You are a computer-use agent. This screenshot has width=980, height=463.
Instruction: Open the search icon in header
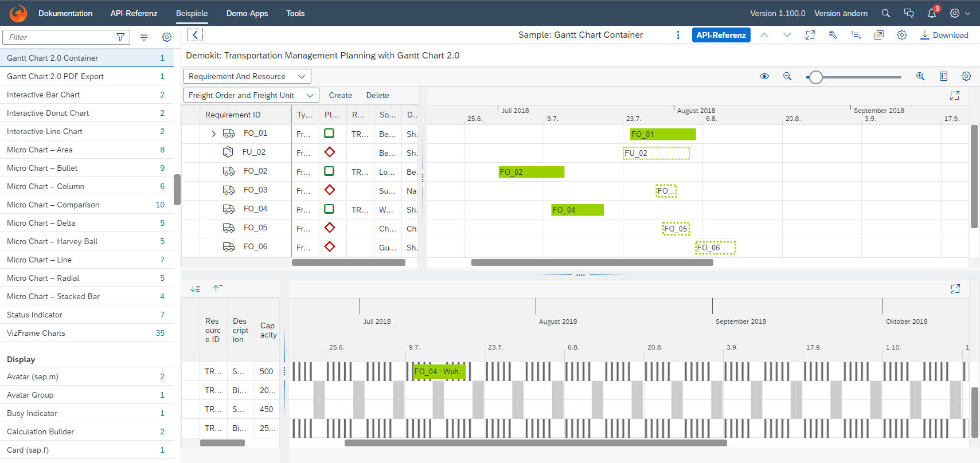[x=886, y=13]
